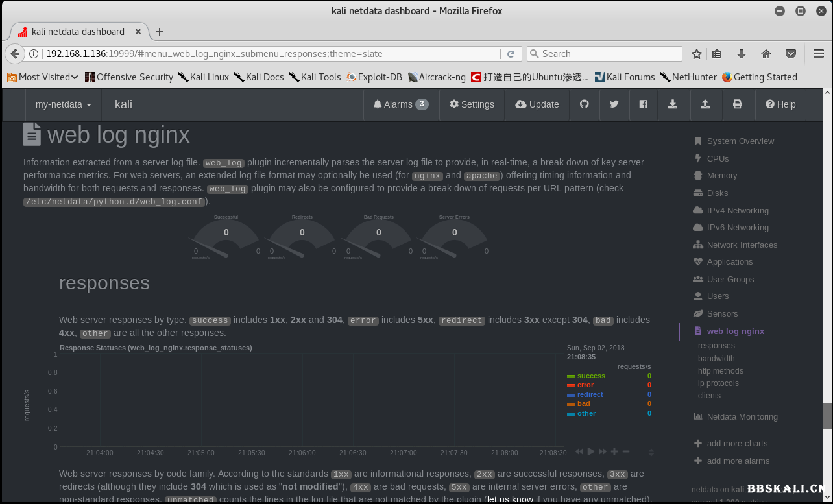Zoom out the chart with the minus icon
The height and width of the screenshot is (504, 833).
tap(625, 451)
